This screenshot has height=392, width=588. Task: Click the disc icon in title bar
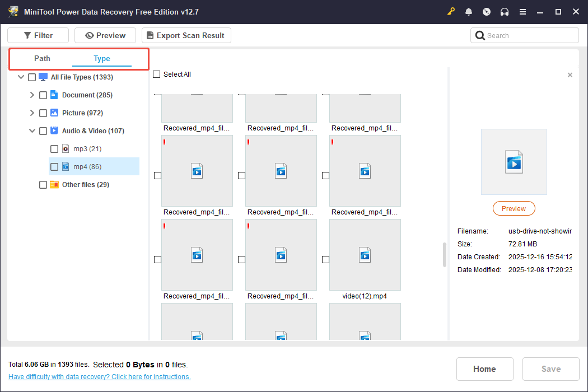pyautogui.click(x=487, y=12)
